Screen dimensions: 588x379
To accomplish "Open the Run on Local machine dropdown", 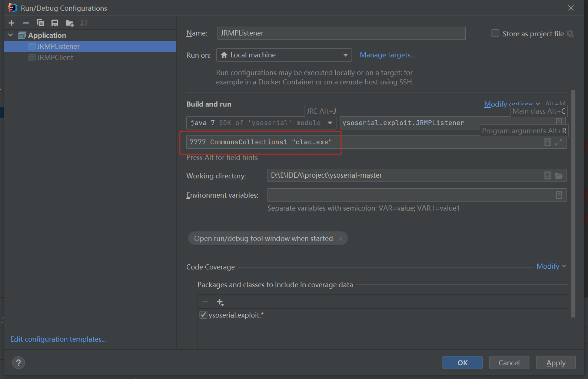I will point(284,55).
